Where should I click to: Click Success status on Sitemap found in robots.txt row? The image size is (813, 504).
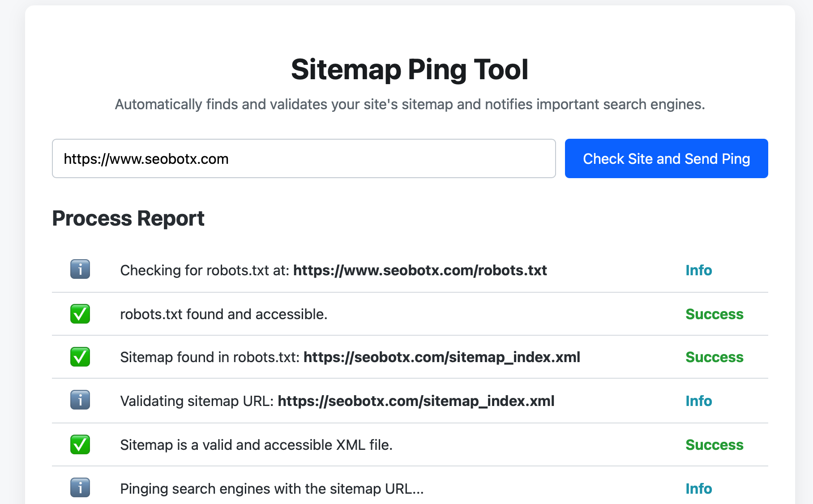[715, 357]
